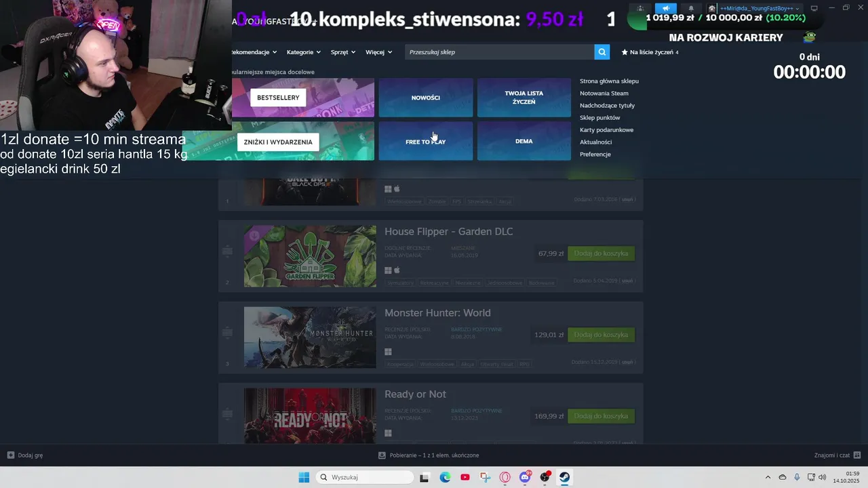The height and width of the screenshot is (488, 868).
Task: Open Notowania Steam menu entry
Action: click(x=604, y=94)
